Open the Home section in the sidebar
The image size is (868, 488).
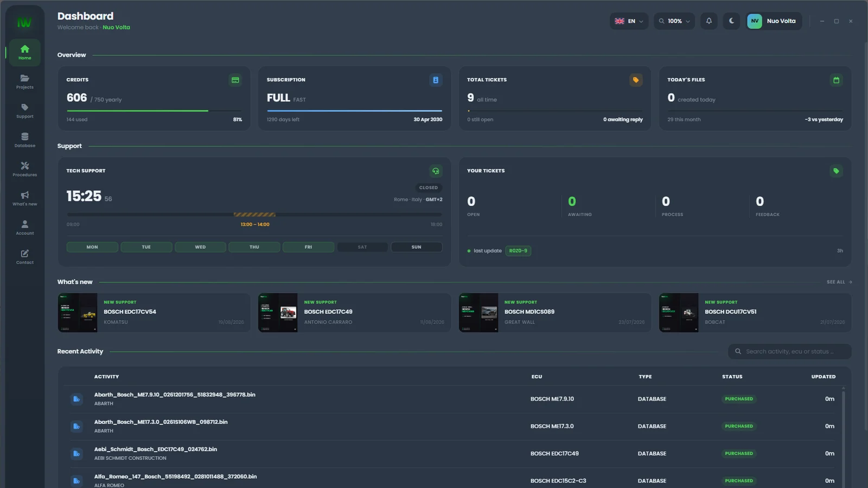coord(25,52)
